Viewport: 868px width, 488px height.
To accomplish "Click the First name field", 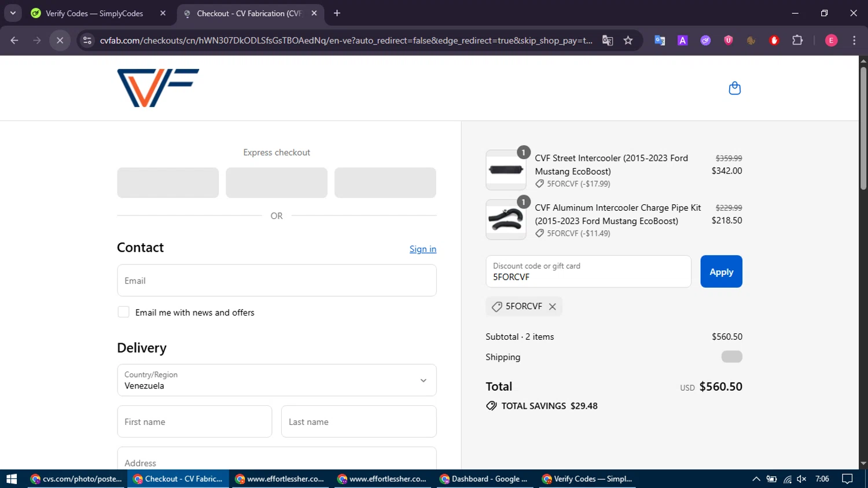I will [x=194, y=421].
